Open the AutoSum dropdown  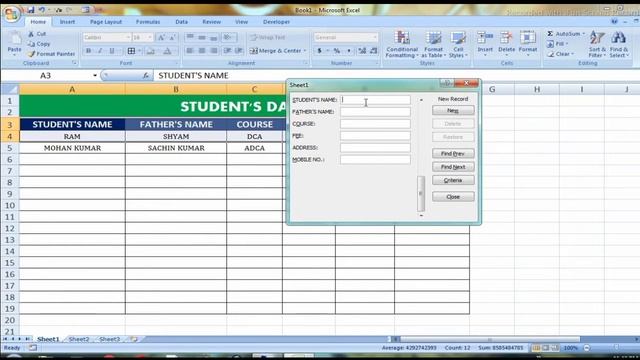click(x=584, y=33)
